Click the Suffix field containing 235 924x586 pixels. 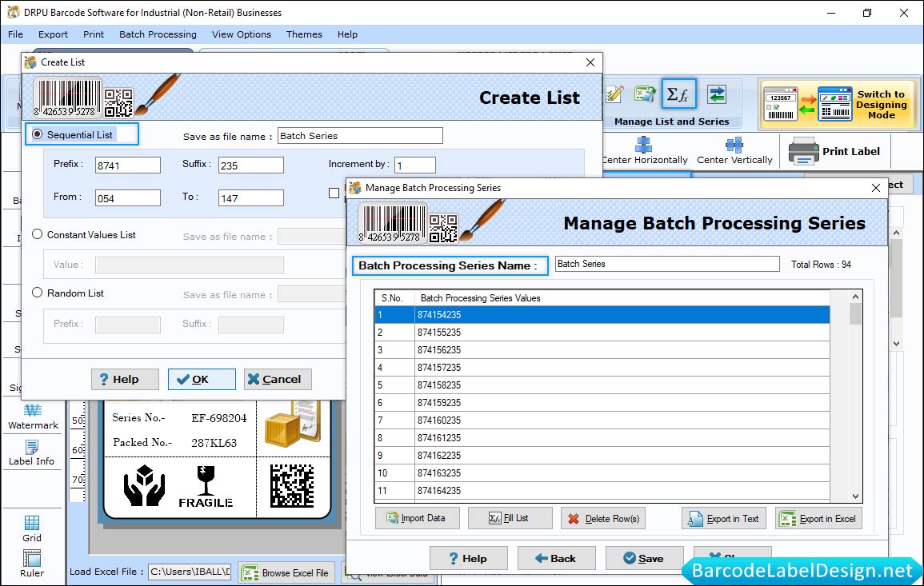coord(251,165)
